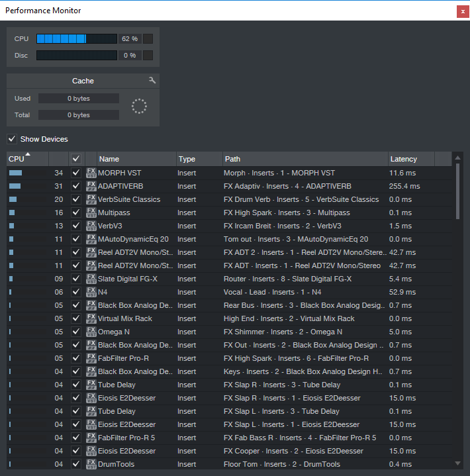Select 'Keys - Inserts - 2' path cell
This screenshot has width=470, height=476.
point(303,371)
